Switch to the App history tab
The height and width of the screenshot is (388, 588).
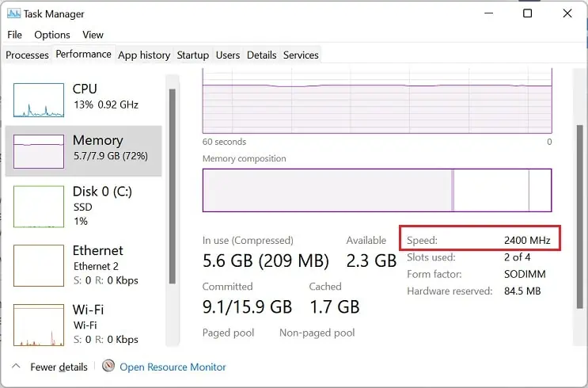pyautogui.click(x=144, y=55)
